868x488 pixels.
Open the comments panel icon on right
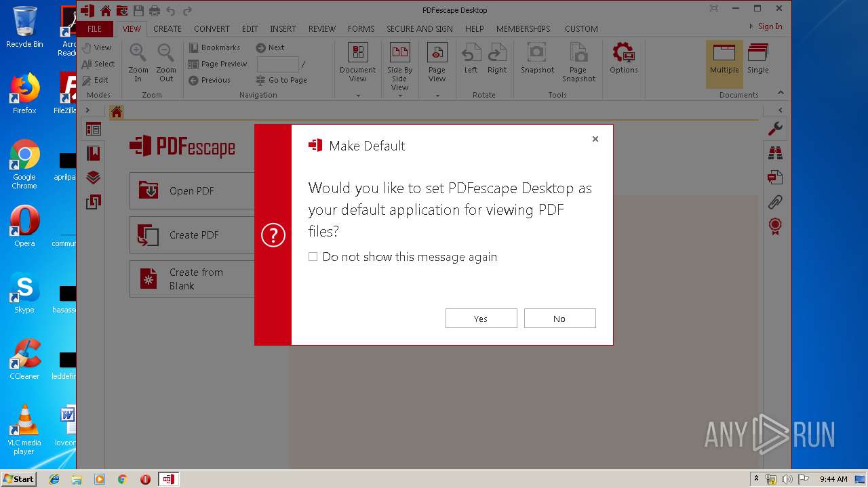click(775, 178)
